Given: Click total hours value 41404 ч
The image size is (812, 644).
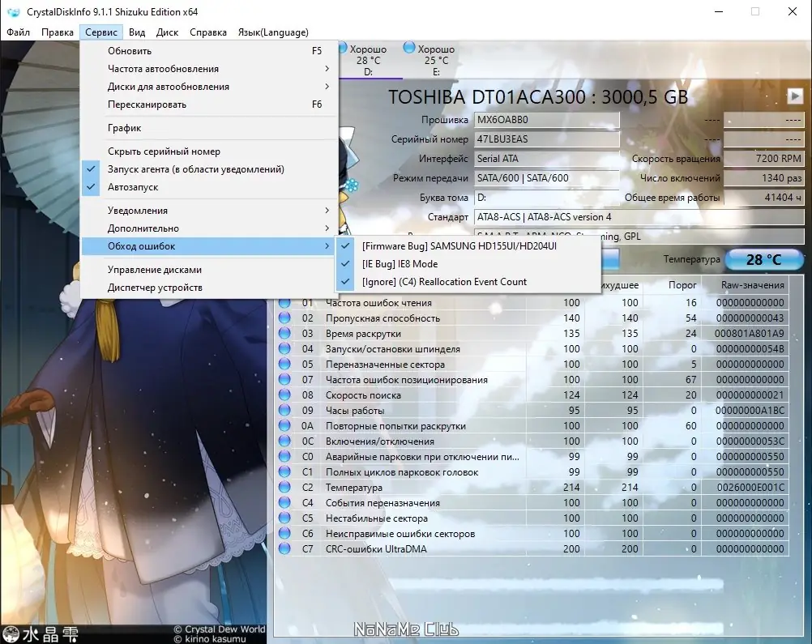Looking at the screenshot, I should pos(764,197).
